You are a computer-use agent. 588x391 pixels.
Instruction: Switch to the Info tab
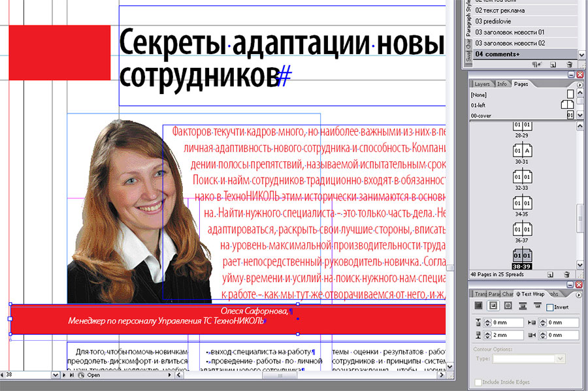[502, 84]
